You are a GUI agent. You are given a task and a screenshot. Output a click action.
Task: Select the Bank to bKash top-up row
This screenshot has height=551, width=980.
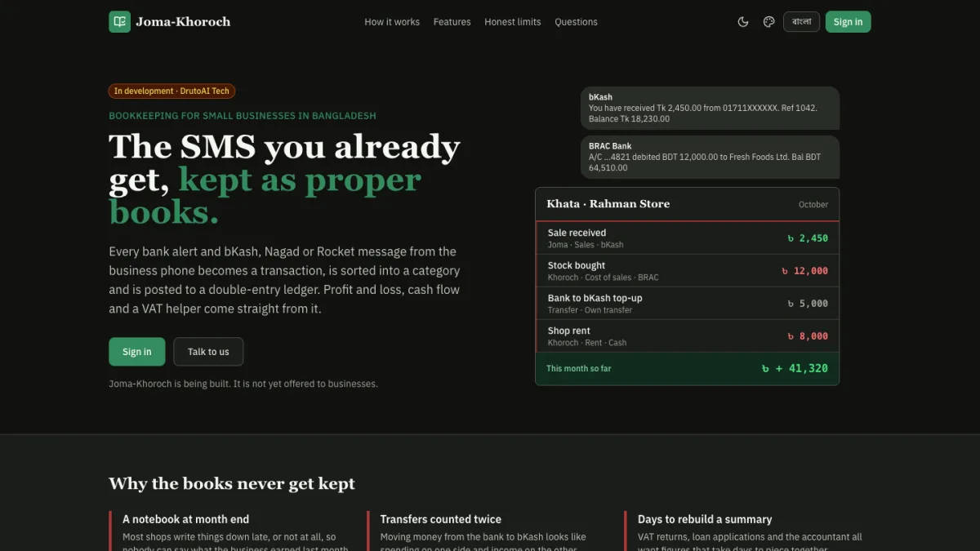coord(687,304)
